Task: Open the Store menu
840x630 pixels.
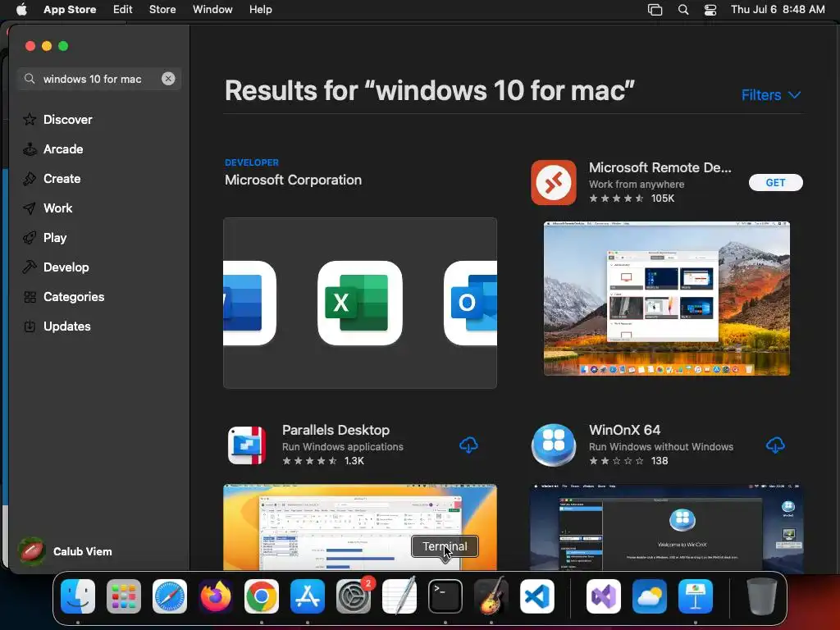Action: point(162,10)
